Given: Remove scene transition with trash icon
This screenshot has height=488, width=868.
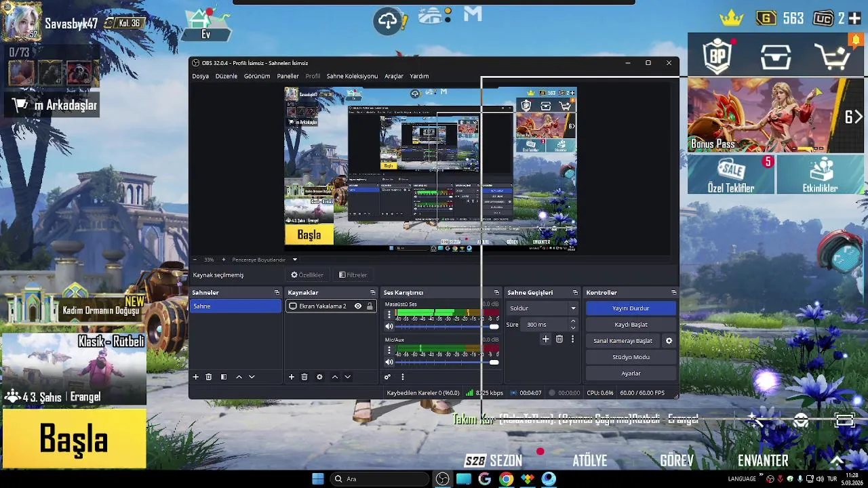Looking at the screenshot, I should pyautogui.click(x=559, y=339).
